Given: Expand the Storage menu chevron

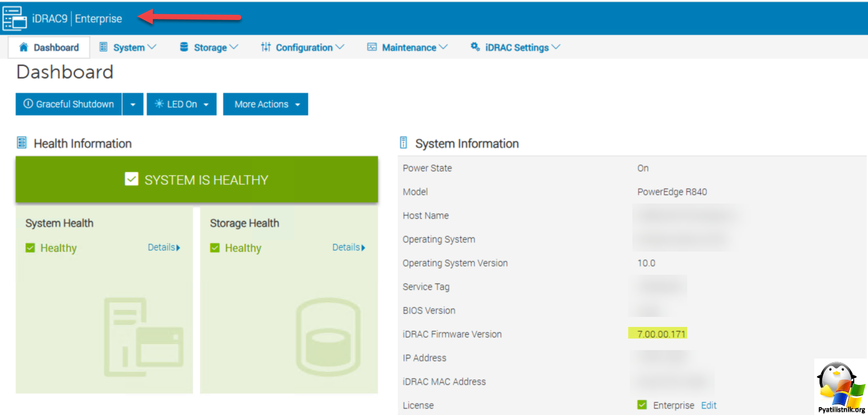Looking at the screenshot, I should 234,47.
